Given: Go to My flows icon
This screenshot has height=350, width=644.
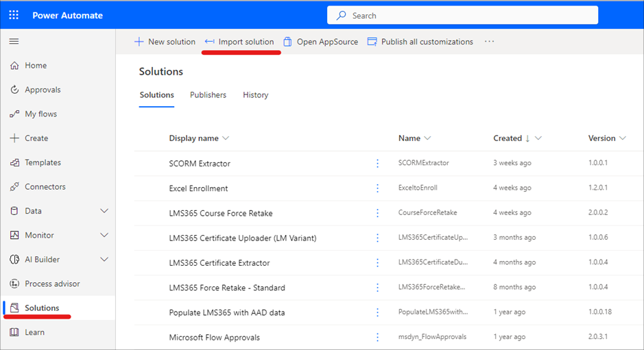Looking at the screenshot, I should point(14,114).
